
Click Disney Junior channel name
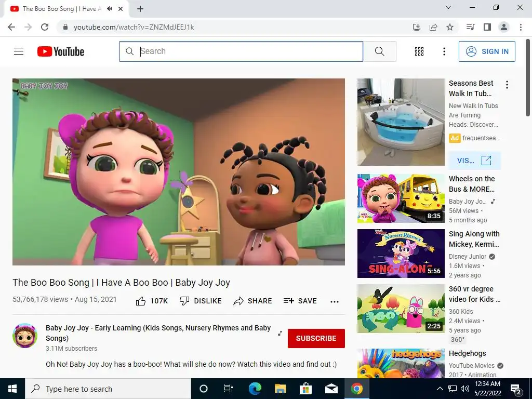(468, 257)
